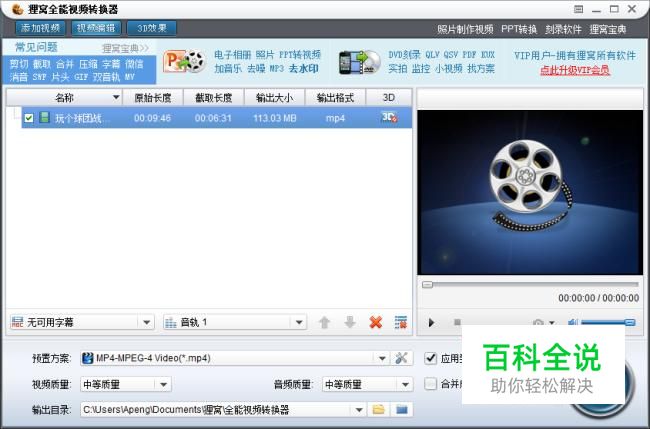Move the selected video down with the down arrow
Image resolution: width=650 pixels, height=429 pixels.
pos(350,322)
